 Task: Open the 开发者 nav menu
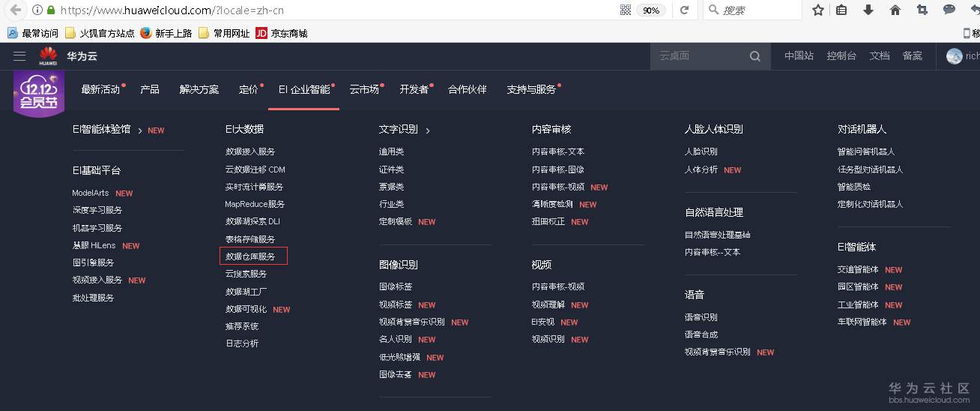pyautogui.click(x=416, y=89)
